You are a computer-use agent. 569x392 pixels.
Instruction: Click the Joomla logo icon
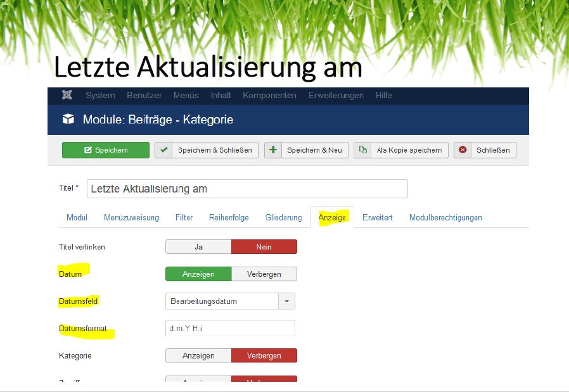[x=67, y=96]
